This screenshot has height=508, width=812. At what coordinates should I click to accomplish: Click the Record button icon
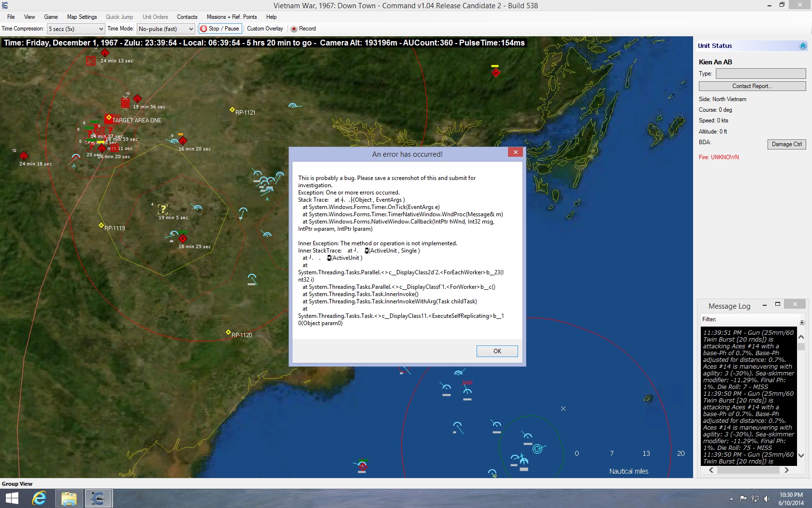pyautogui.click(x=294, y=29)
